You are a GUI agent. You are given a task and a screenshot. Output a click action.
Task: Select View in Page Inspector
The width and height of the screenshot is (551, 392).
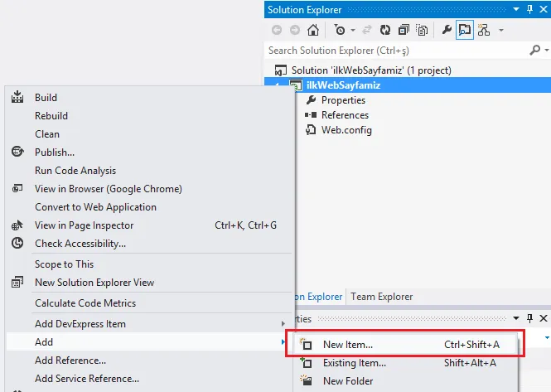(x=84, y=225)
